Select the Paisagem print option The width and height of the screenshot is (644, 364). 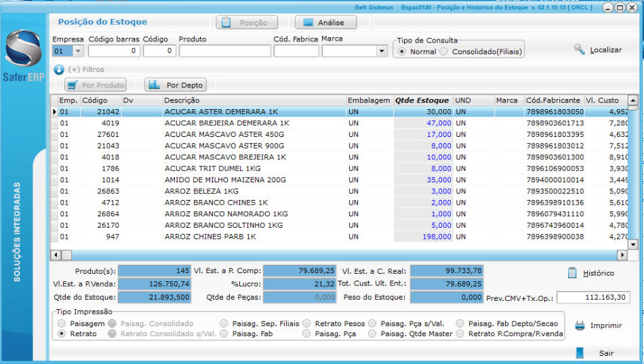63,324
